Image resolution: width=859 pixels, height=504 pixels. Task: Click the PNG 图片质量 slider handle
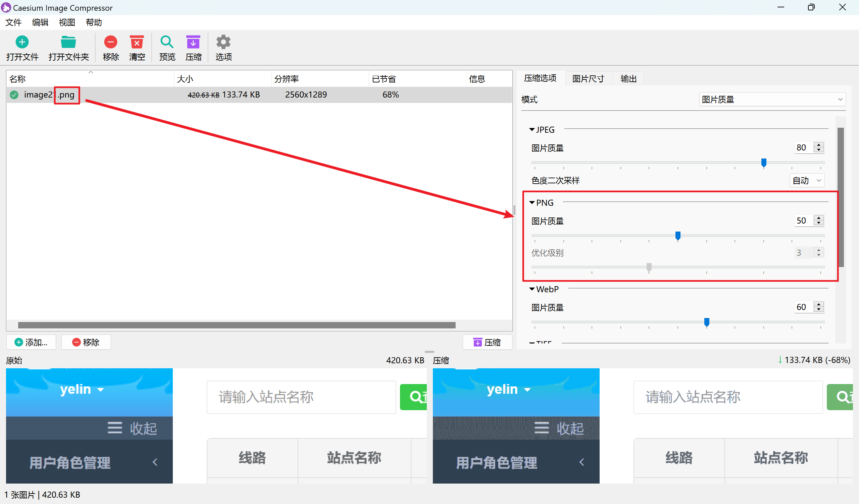pyautogui.click(x=678, y=236)
